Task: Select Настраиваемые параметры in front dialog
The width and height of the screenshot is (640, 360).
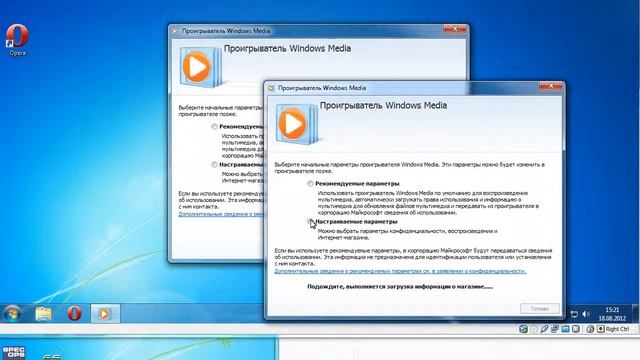Action: 311,222
